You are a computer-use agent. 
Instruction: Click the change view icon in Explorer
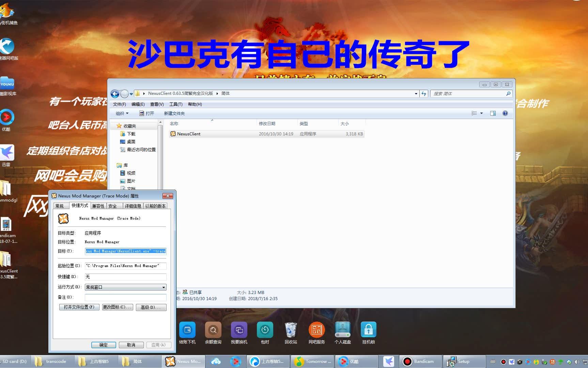tap(474, 113)
